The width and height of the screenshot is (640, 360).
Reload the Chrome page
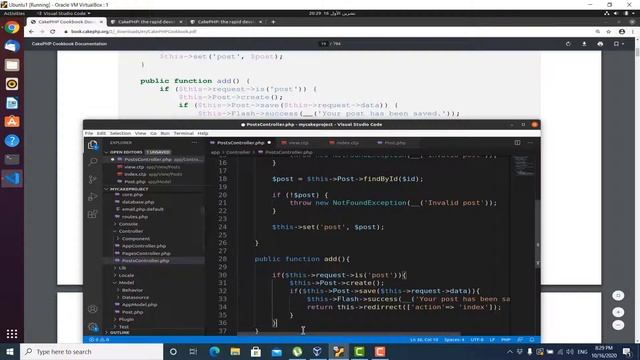(53, 31)
